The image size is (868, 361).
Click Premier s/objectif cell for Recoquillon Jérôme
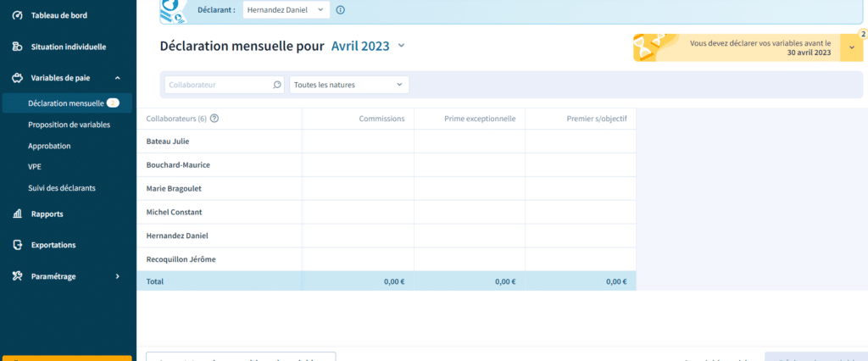[581, 259]
